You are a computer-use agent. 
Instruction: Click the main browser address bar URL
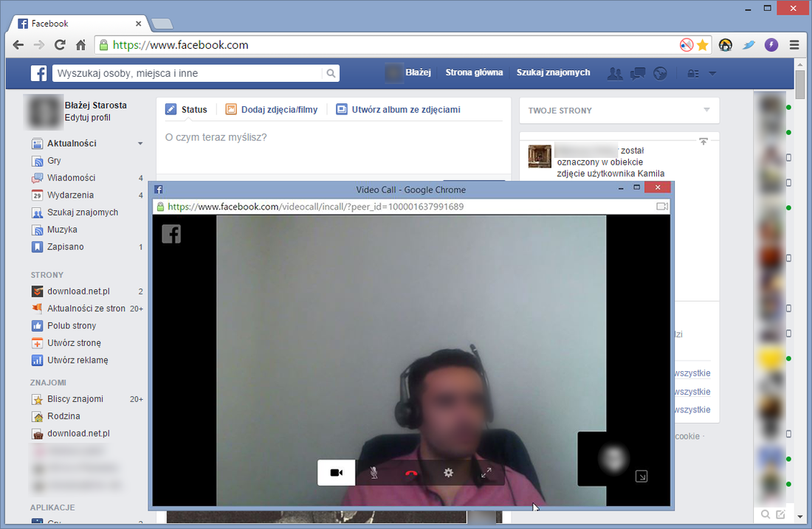[180, 45]
